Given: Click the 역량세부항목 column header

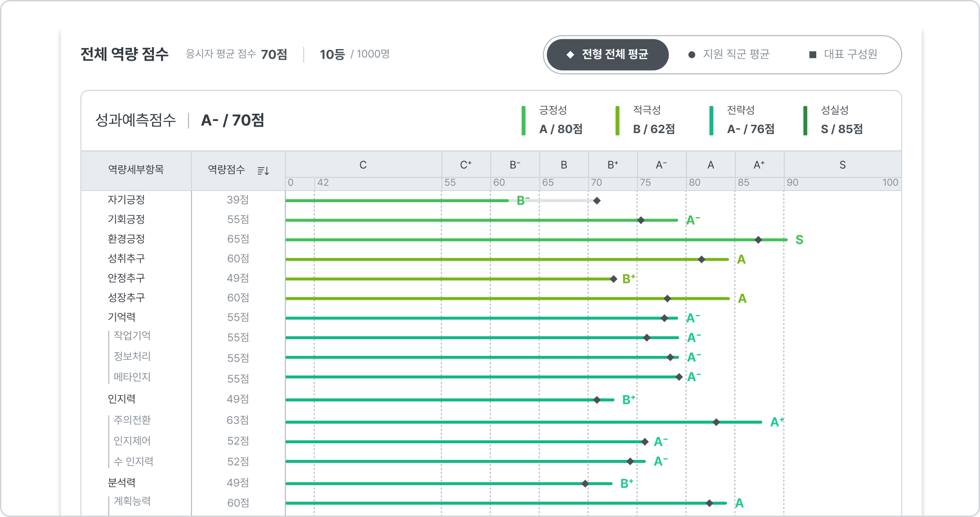Looking at the screenshot, I should 136,170.
